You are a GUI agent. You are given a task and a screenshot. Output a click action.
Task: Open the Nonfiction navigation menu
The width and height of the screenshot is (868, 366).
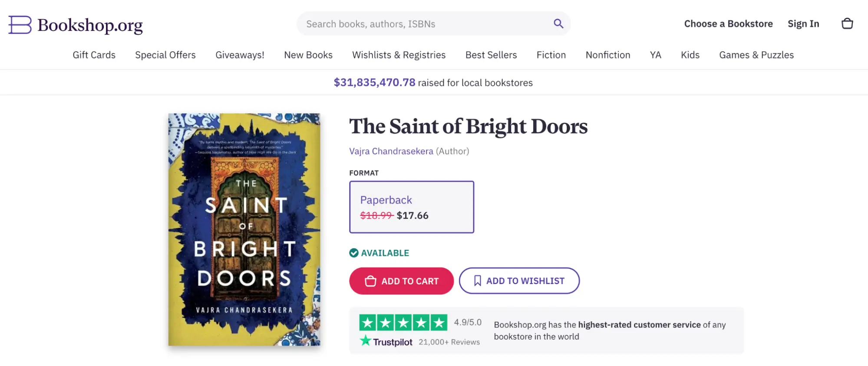pyautogui.click(x=607, y=55)
